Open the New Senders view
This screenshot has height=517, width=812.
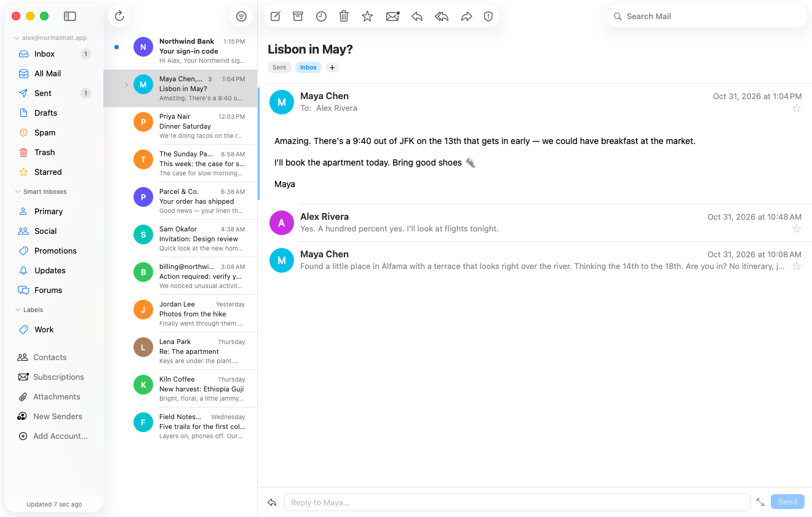pos(54,416)
